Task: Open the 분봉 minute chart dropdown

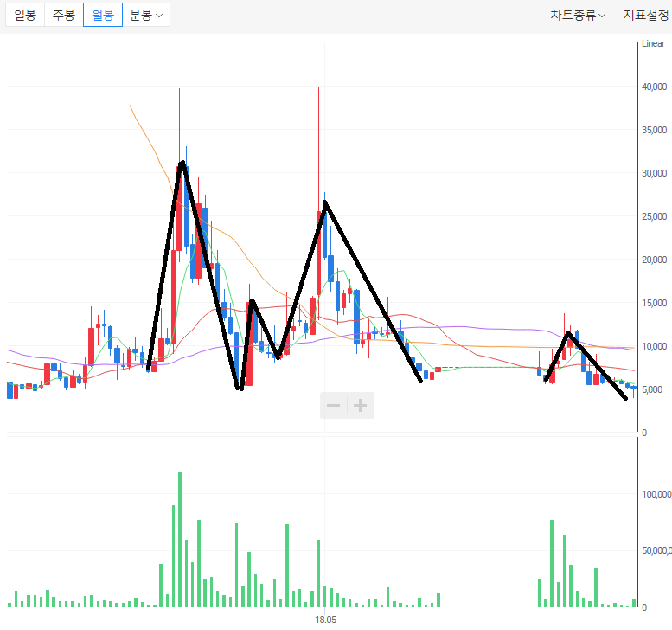Action: click(146, 15)
